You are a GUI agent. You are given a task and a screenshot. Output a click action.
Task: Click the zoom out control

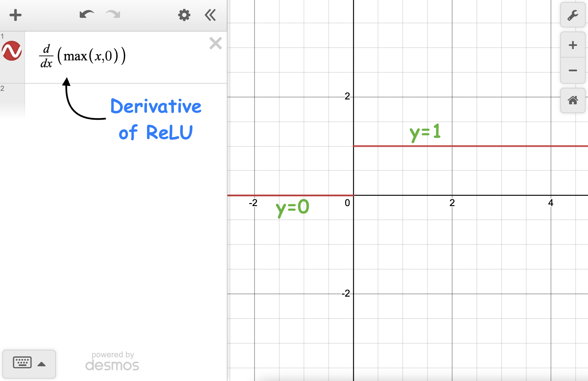(x=572, y=70)
